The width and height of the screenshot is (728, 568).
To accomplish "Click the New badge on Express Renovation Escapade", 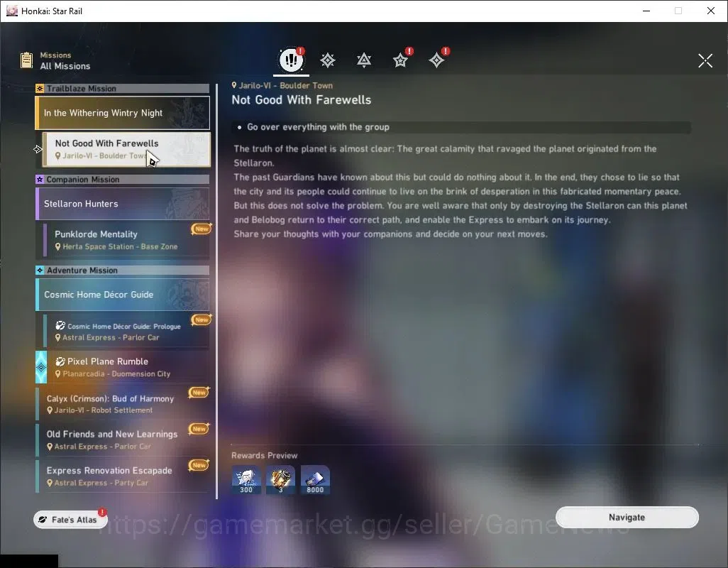I will (199, 465).
